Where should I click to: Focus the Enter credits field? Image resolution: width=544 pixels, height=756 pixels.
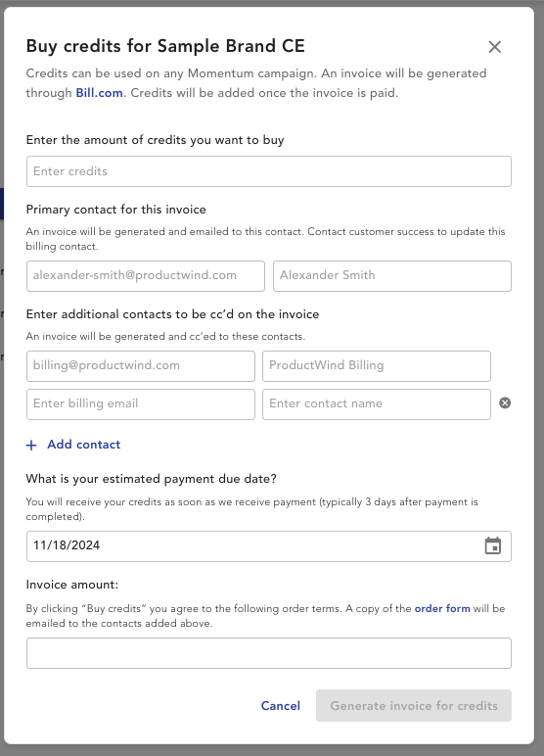269,171
